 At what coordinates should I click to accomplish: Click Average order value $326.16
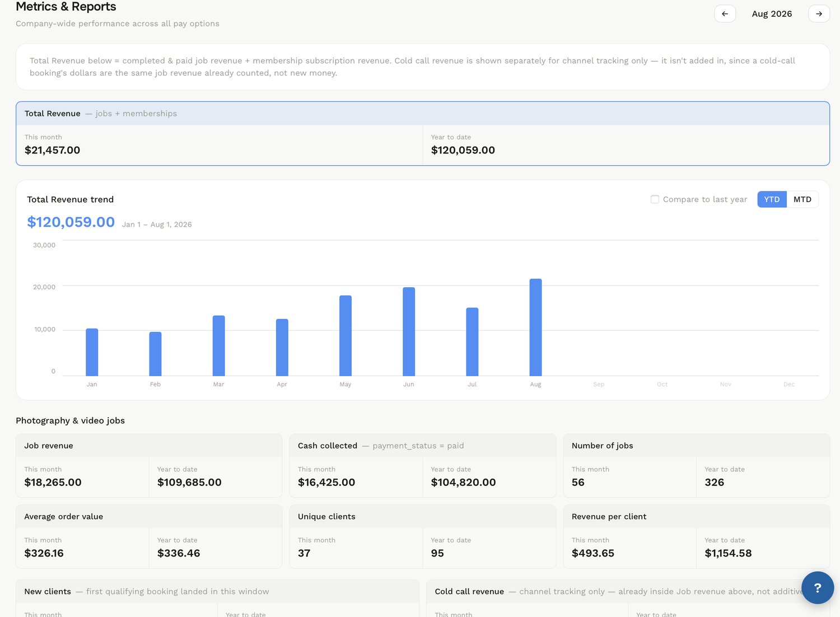(44, 553)
